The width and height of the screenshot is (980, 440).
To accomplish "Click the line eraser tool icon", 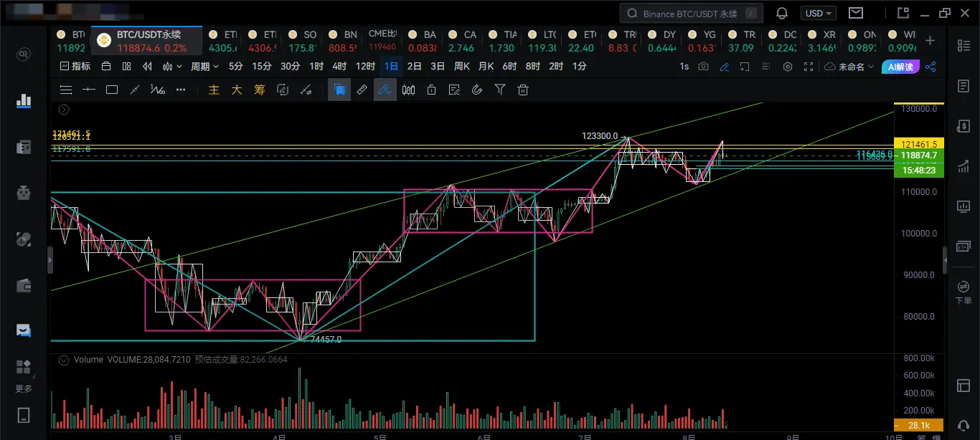I will coord(306,90).
